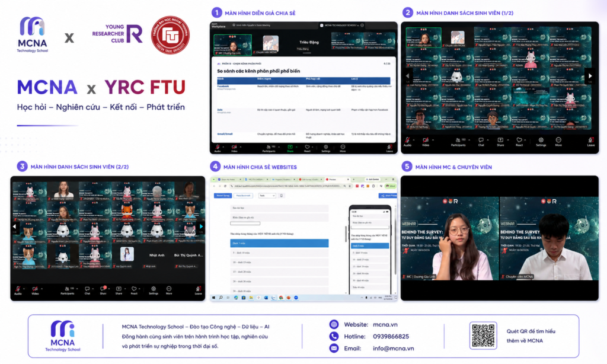Unmute Audio in screen 2 Zoom toolbar
The height and width of the screenshot is (364, 607).
coord(407,142)
